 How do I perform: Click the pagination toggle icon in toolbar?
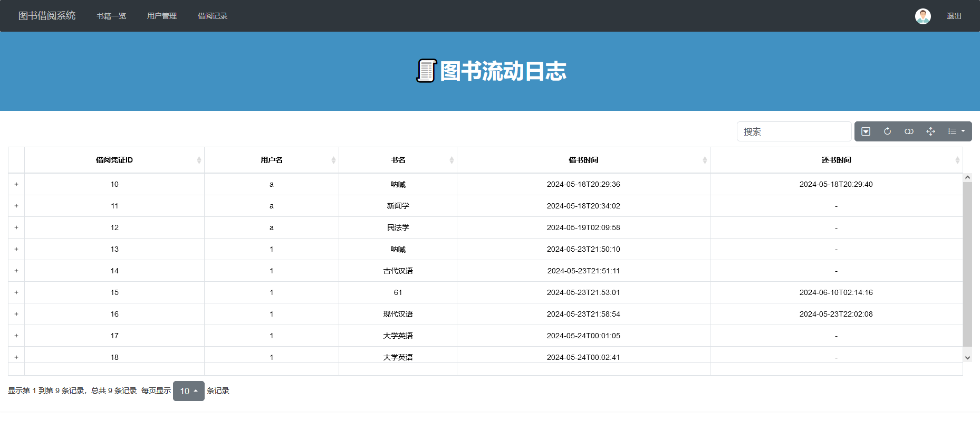pos(866,131)
